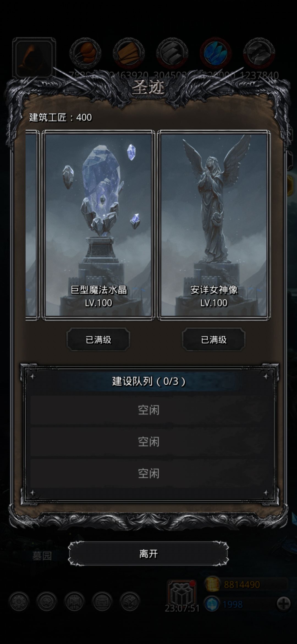
Task: Tap the star badge icon
Action: [x=46, y=602]
